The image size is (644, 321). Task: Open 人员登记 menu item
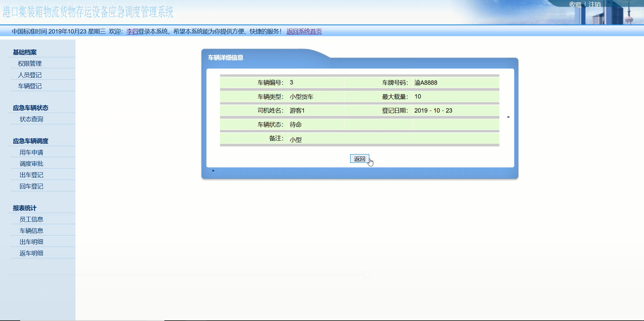coord(30,75)
